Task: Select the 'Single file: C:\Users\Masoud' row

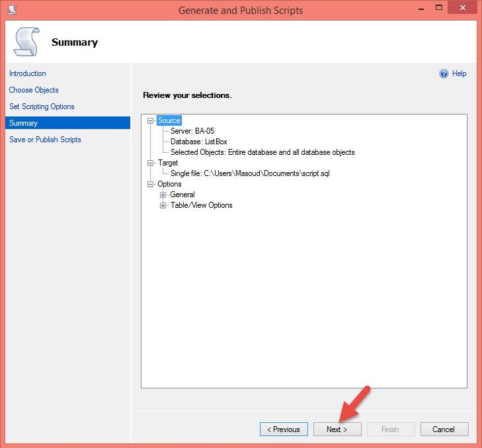Action: (250, 173)
